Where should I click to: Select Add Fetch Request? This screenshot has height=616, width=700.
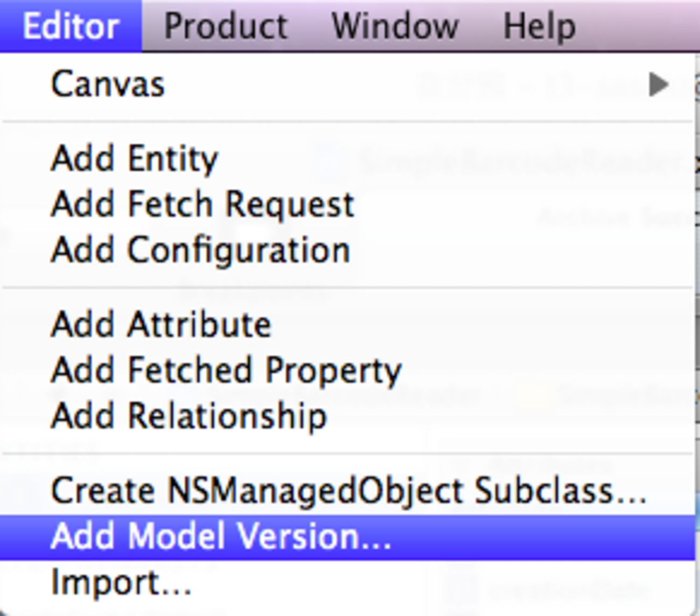tap(202, 204)
